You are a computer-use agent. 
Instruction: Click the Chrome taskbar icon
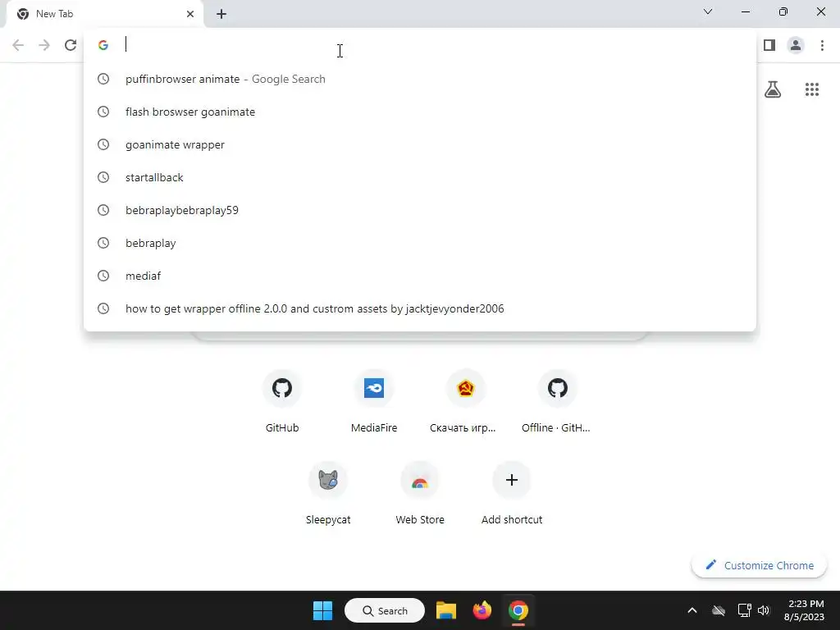(x=518, y=610)
